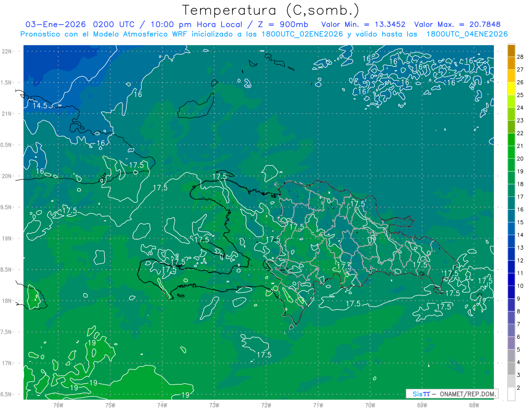Click the '13' color scale label
The width and height of the screenshot is (532, 411).
(520, 247)
